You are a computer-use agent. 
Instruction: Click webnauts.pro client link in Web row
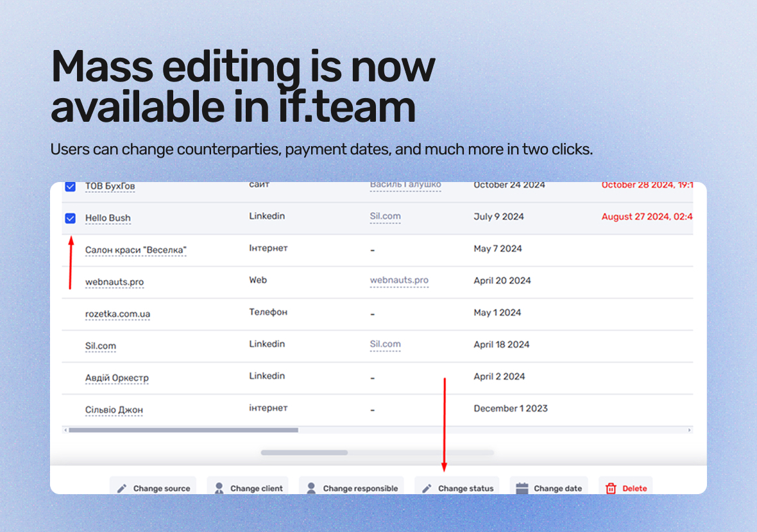399,280
